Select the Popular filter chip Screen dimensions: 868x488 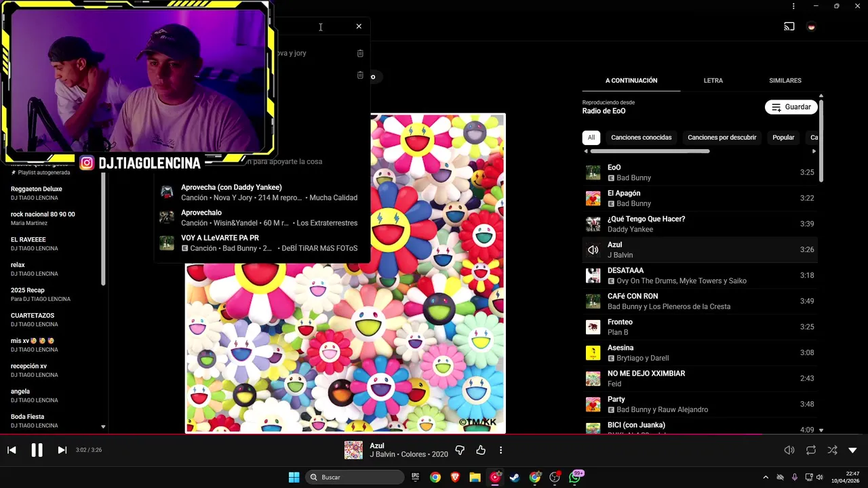tap(783, 138)
